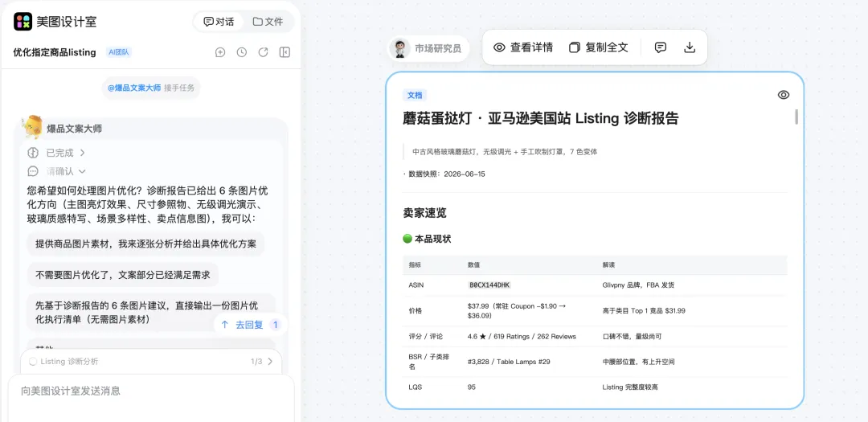Click the 数值 column header
The image size is (868, 422).
(x=474, y=264)
